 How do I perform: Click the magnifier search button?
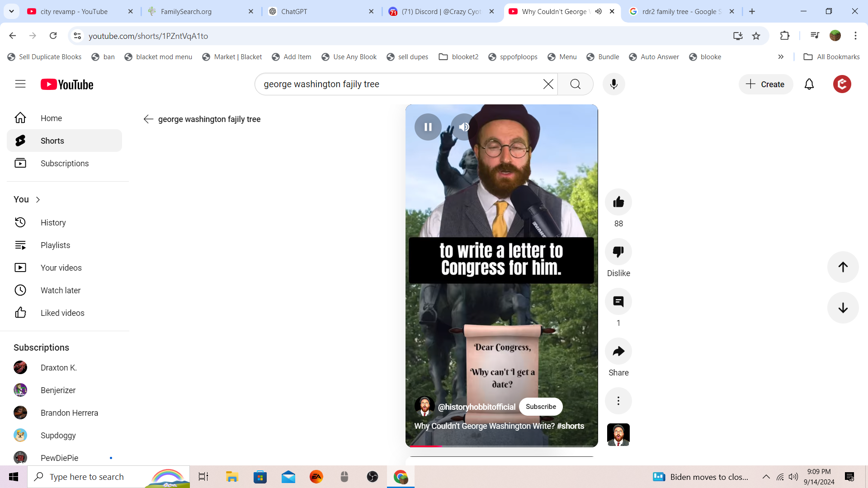click(x=575, y=84)
